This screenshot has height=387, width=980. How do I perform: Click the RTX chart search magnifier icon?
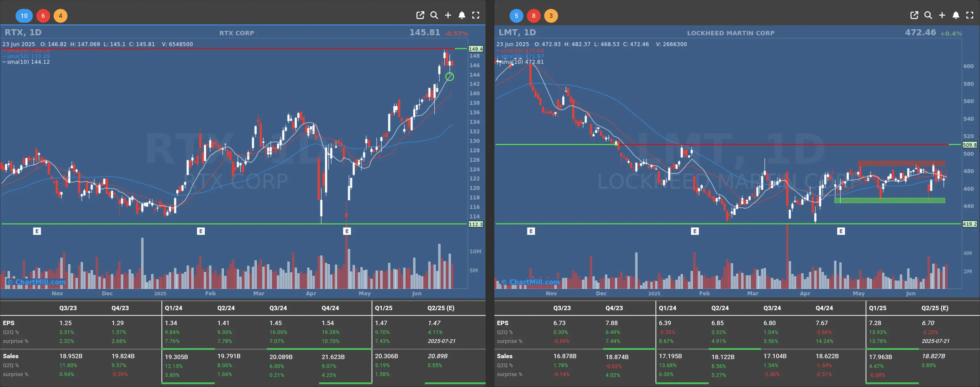434,15
